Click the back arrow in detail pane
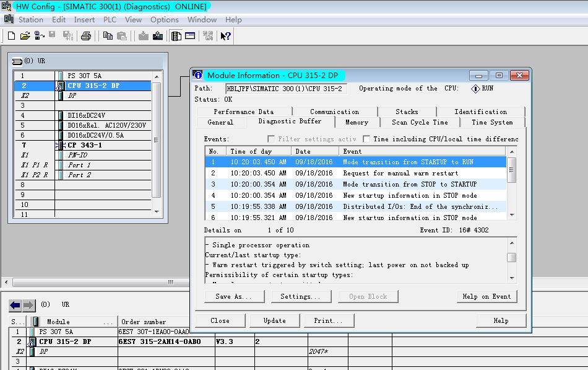Image resolution: width=588 pixels, height=370 pixels. [x=15, y=305]
